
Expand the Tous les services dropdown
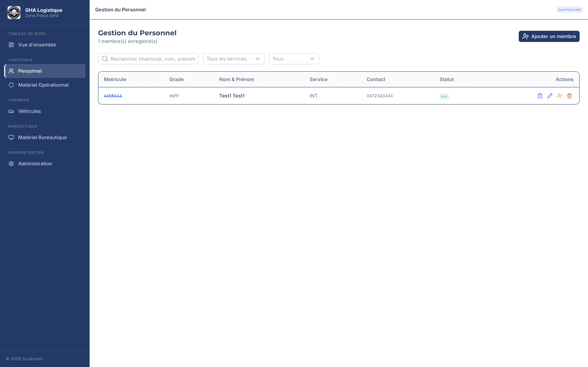233,59
